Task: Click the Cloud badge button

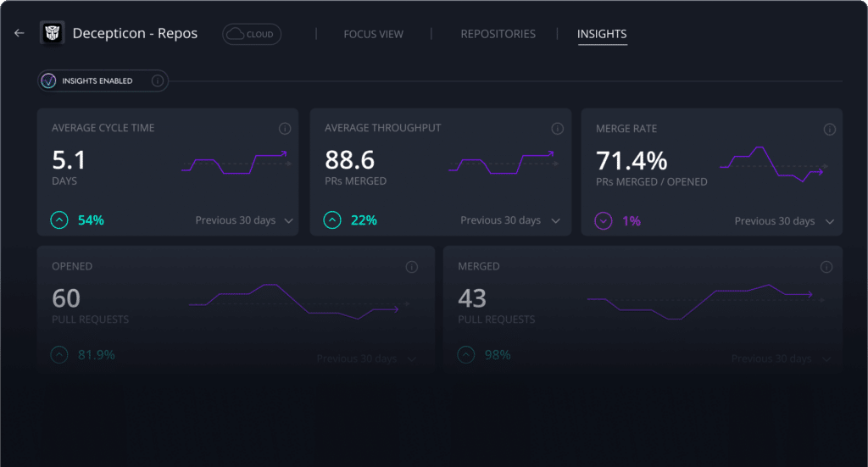Action: [x=252, y=34]
